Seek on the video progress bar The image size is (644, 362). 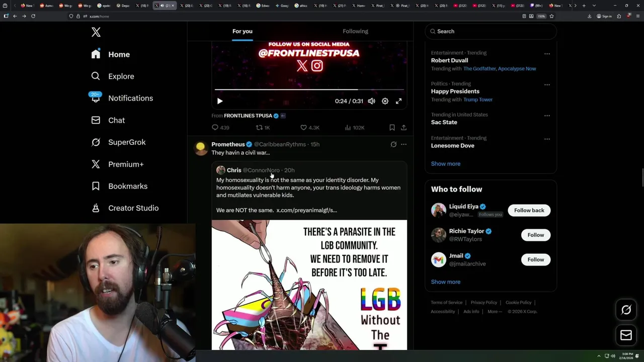tap(309, 89)
